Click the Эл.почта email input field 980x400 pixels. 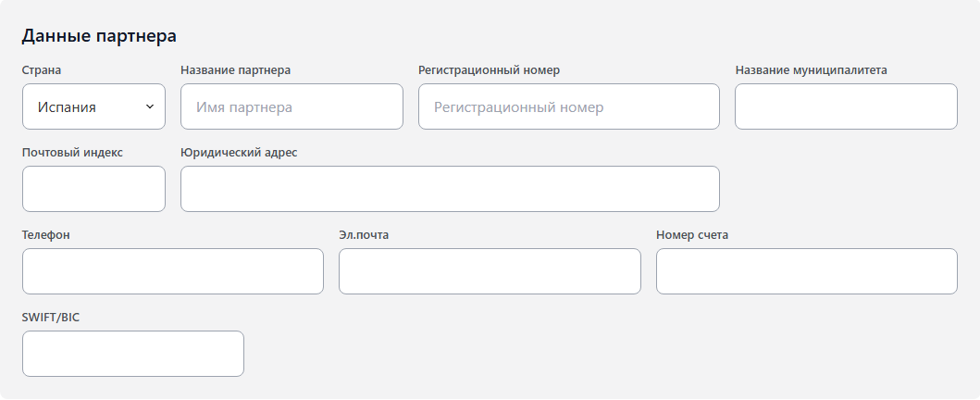(x=490, y=271)
